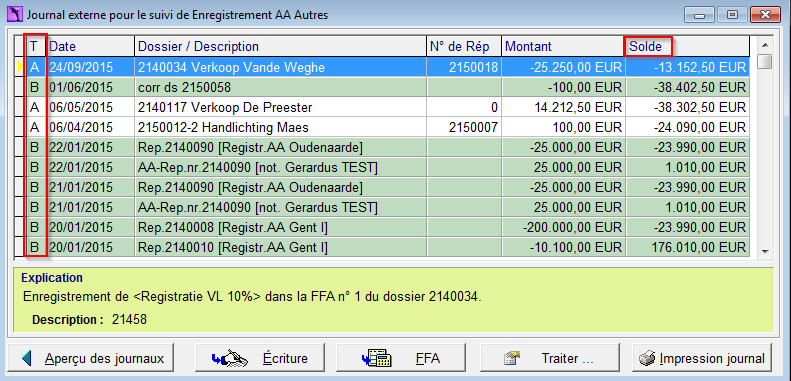This screenshot has height=381, width=791.
Task: Click the printer icon on Impression journal
Action: (647, 358)
